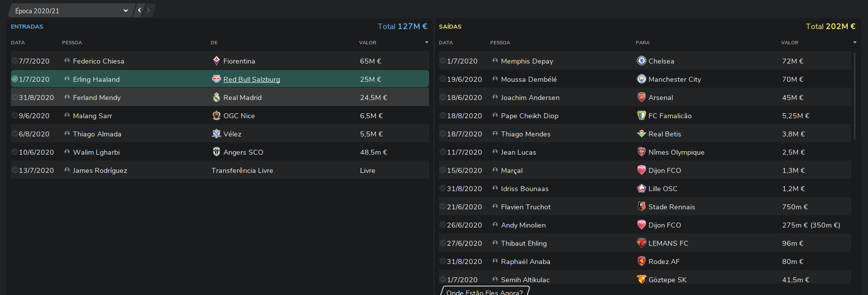Click Fiorentina club crest icon
Image resolution: width=868 pixels, height=295 pixels.
(216, 61)
